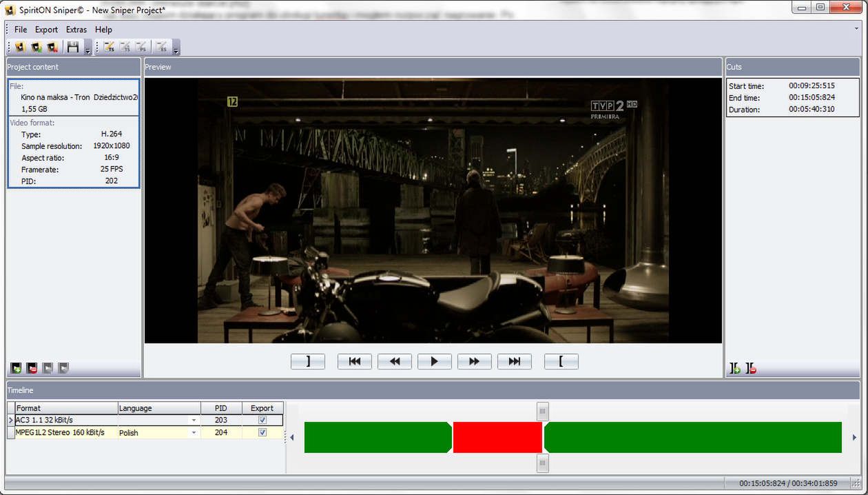The width and height of the screenshot is (868, 495).
Task: Click the red cut segment in timeline
Action: click(497, 437)
